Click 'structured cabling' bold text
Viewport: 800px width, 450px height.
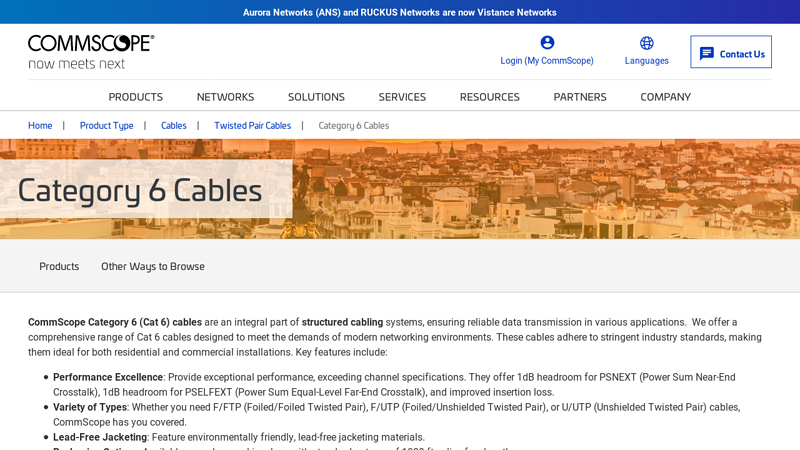tap(342, 322)
